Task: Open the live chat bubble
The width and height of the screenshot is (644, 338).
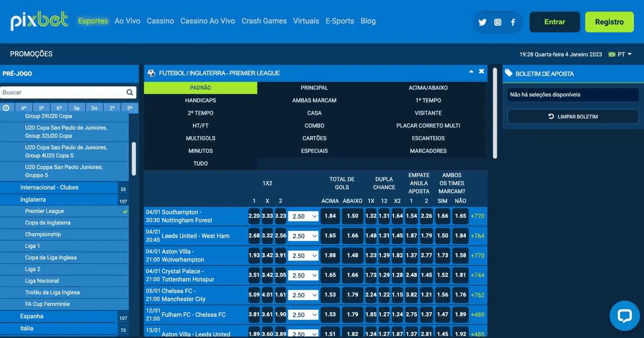Action: (624, 316)
